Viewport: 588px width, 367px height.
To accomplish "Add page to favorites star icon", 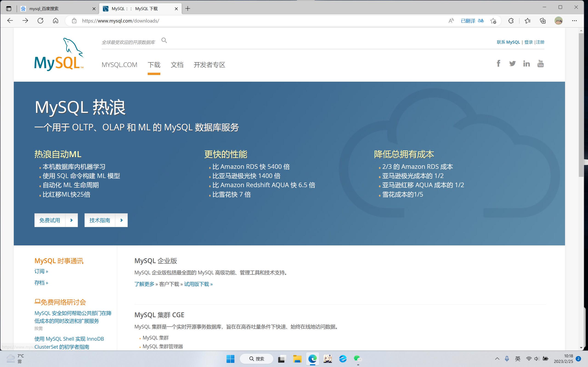I will (x=493, y=21).
